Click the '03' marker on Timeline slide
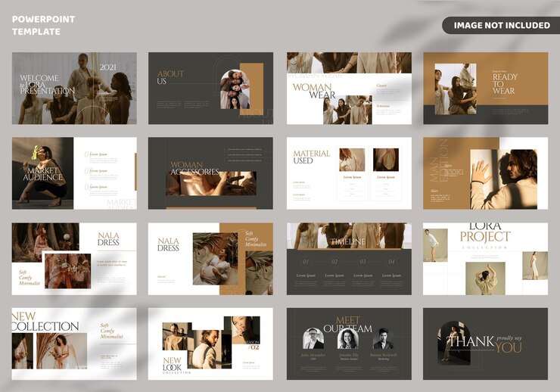Viewport: 560px width, 392px height. [362, 262]
